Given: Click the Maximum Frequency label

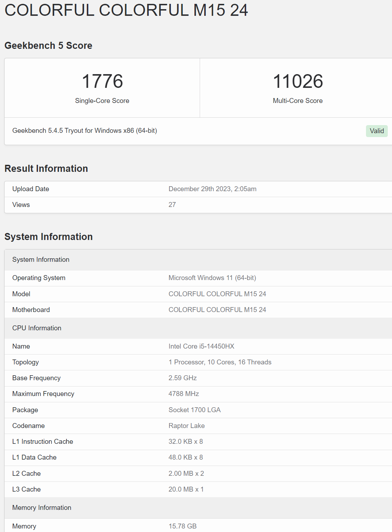Looking at the screenshot, I should [x=43, y=394].
